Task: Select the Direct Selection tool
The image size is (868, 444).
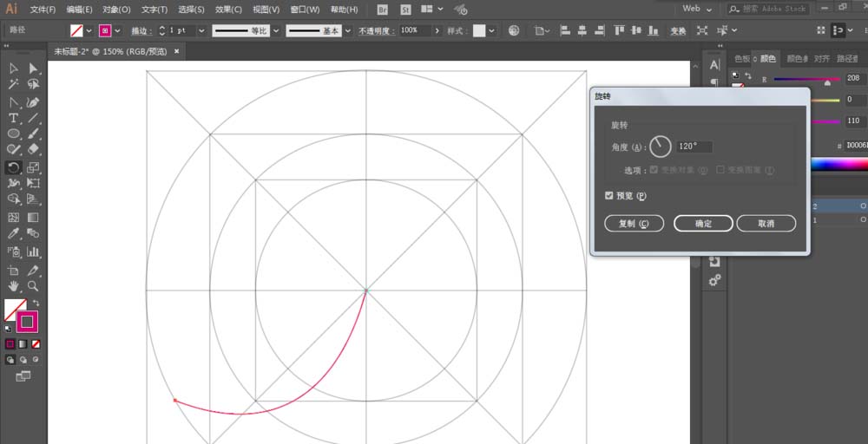Action: pos(33,69)
